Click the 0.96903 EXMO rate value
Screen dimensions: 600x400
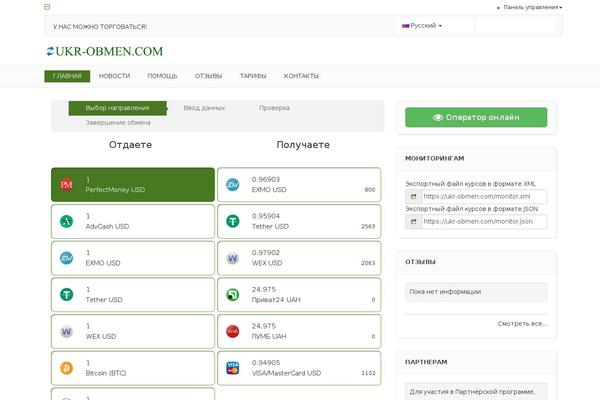(266, 180)
